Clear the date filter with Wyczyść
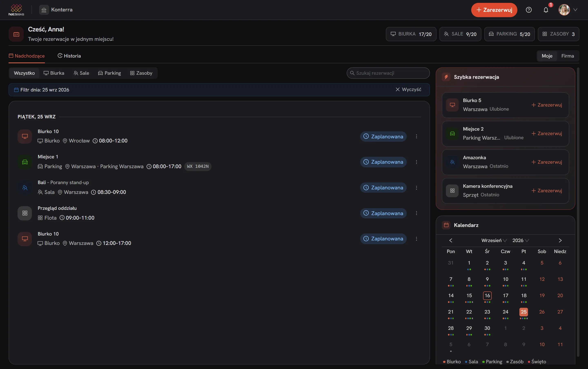Screen dimensions: 588x369 click(408, 90)
